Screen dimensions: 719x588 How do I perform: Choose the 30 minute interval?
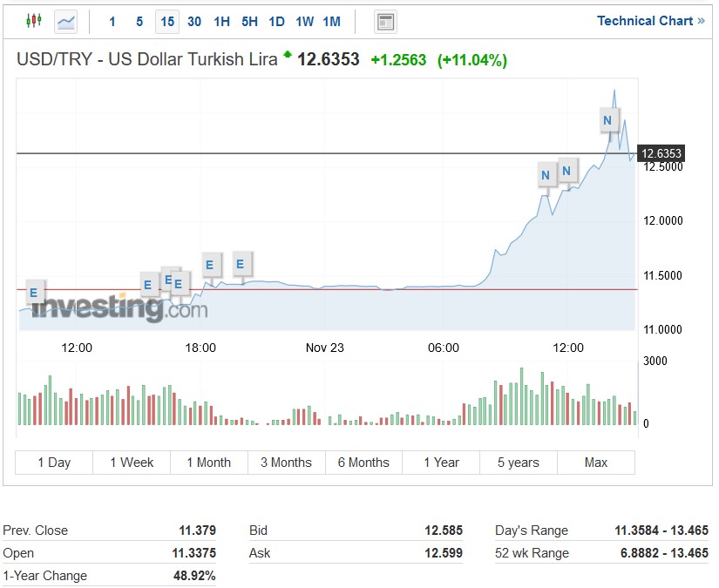[x=194, y=22]
